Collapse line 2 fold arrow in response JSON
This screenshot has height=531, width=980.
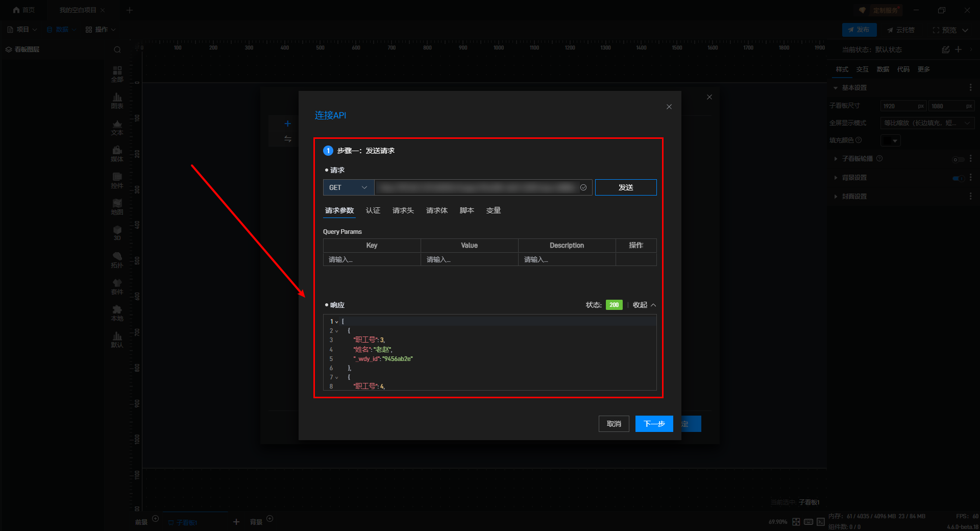pyautogui.click(x=336, y=331)
